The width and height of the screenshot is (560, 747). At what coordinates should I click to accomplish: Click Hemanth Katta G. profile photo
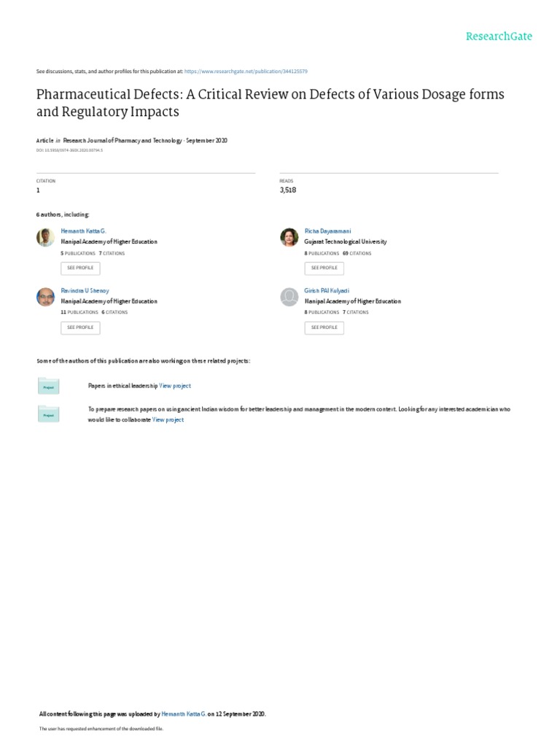45,237
